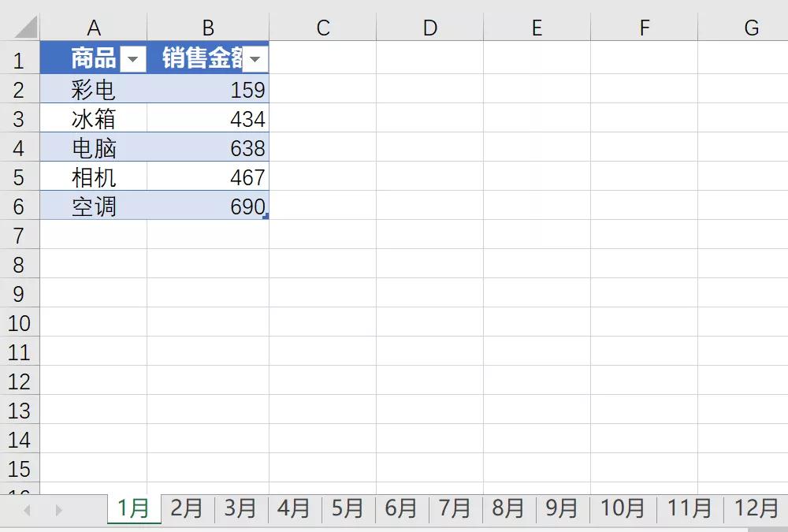Screen dimensions: 788x532
Task: Select row 2 header
Action: tap(19, 90)
